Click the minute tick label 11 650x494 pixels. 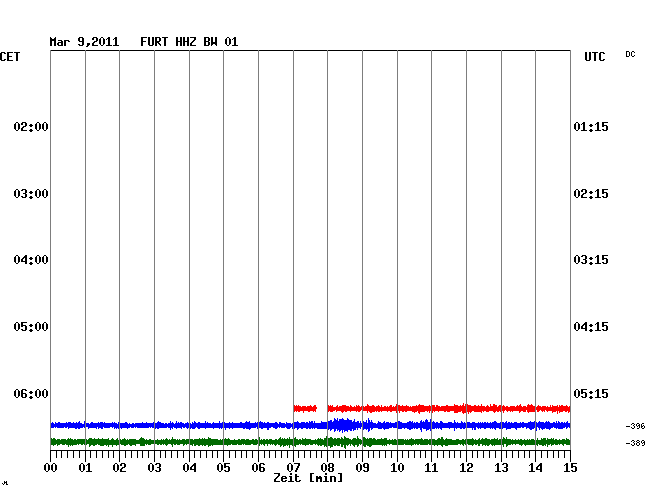pos(431,468)
